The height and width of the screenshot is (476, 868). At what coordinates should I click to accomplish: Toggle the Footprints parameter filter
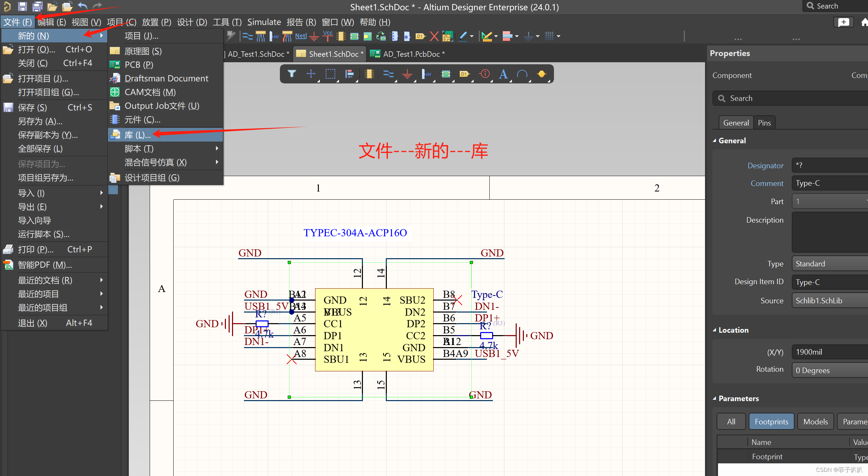click(771, 421)
